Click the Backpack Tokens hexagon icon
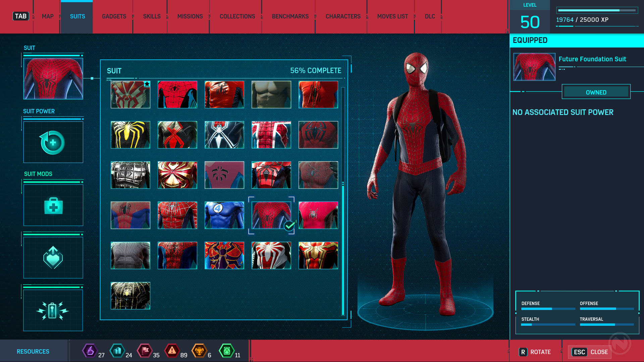The width and height of the screenshot is (644, 362). pyautogui.click(x=227, y=351)
